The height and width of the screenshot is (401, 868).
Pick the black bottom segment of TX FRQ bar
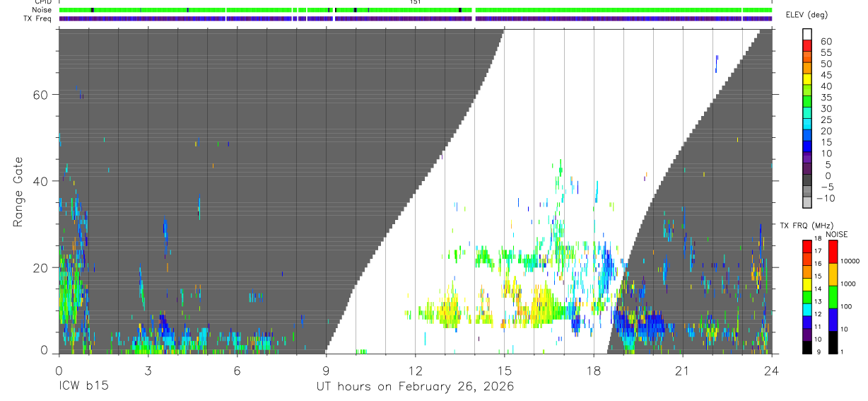point(807,347)
